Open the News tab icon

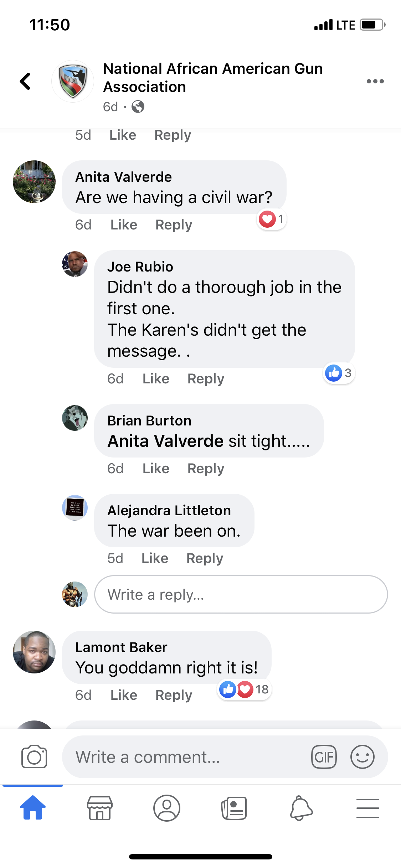click(234, 808)
